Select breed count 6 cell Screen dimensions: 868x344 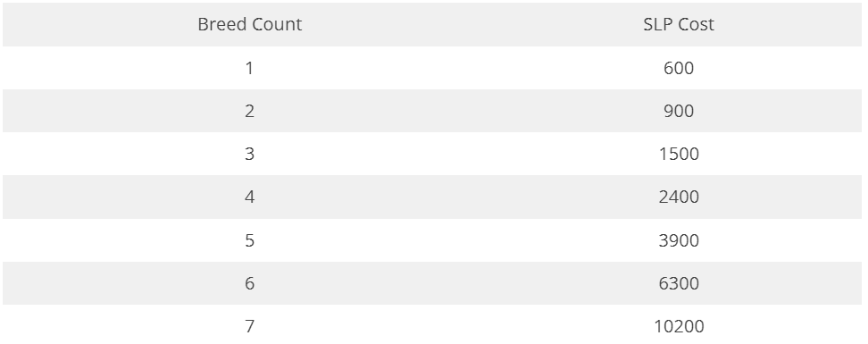[250, 283]
